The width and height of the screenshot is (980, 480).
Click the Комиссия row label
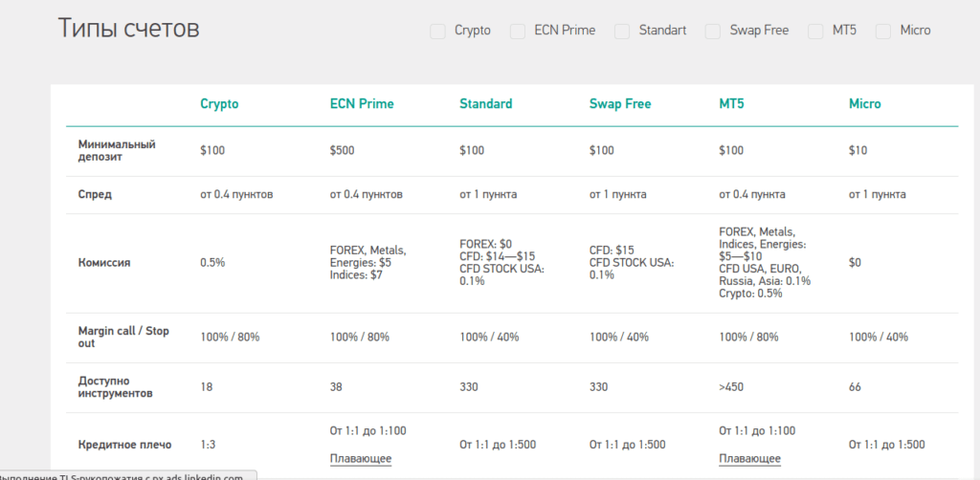tap(104, 262)
